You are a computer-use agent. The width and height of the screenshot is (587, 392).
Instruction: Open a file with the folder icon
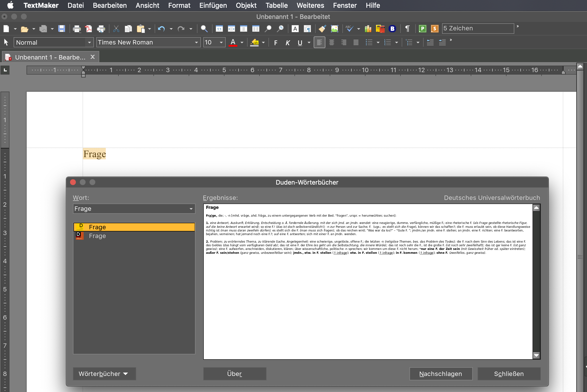click(x=24, y=29)
